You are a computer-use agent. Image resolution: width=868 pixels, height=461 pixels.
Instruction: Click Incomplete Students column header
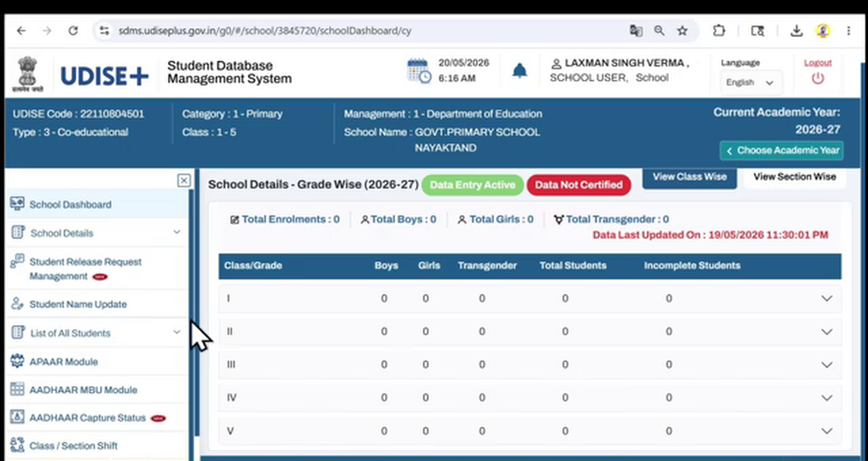tap(692, 266)
